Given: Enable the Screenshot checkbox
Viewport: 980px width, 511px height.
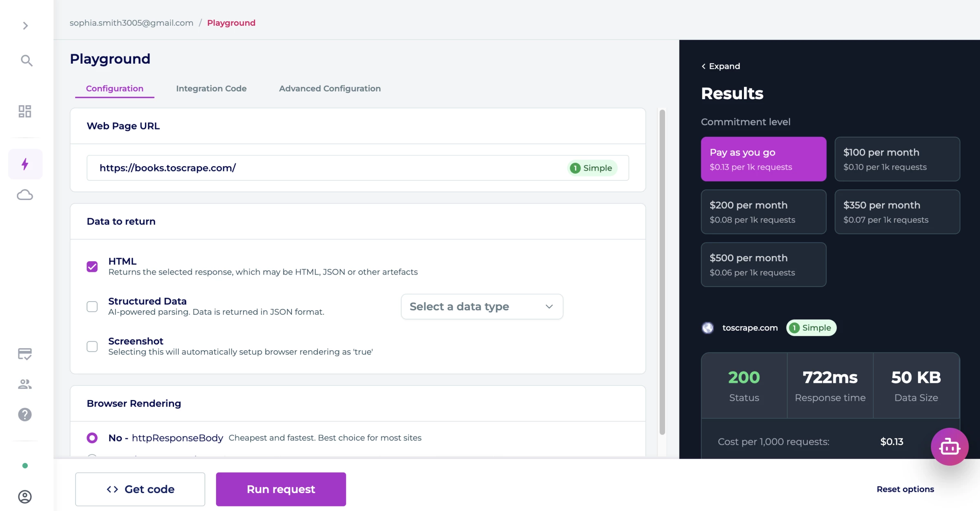Looking at the screenshot, I should (x=92, y=347).
